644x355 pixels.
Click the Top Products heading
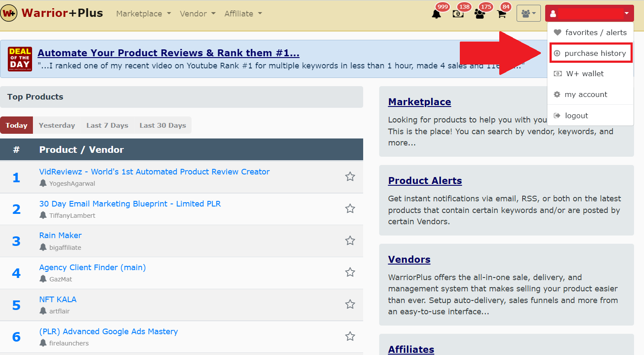[35, 97]
